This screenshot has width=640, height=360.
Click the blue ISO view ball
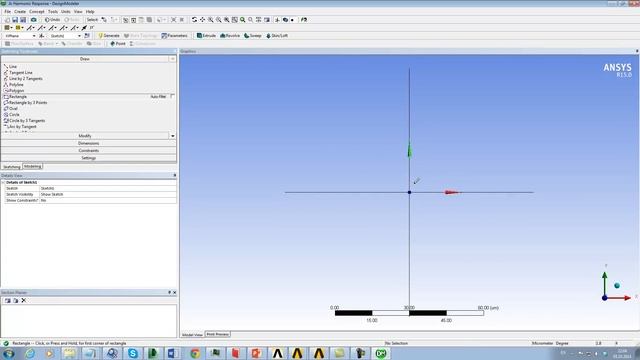tap(617, 286)
